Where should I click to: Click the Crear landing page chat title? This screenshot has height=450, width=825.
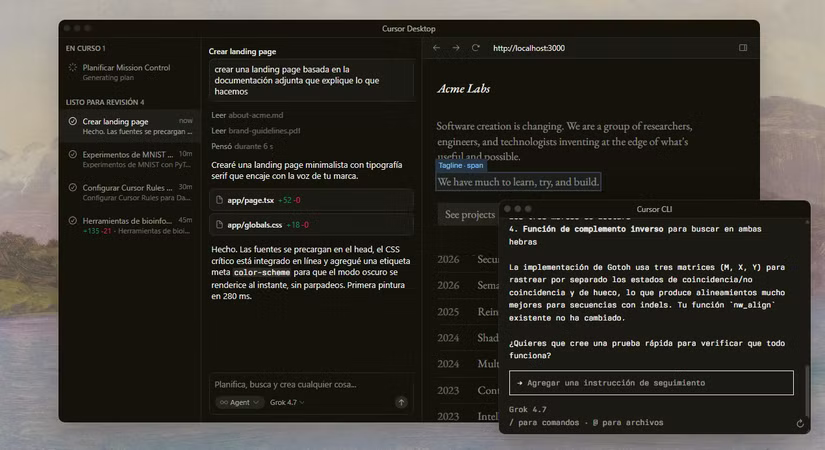(242, 52)
